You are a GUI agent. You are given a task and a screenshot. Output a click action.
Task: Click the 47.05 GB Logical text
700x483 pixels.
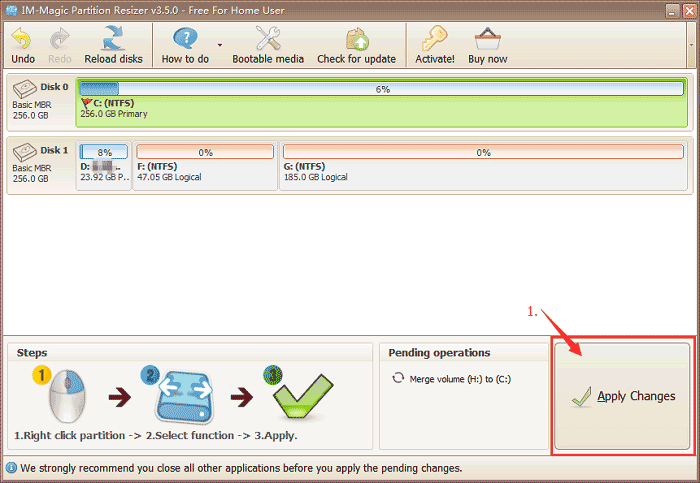click(169, 177)
